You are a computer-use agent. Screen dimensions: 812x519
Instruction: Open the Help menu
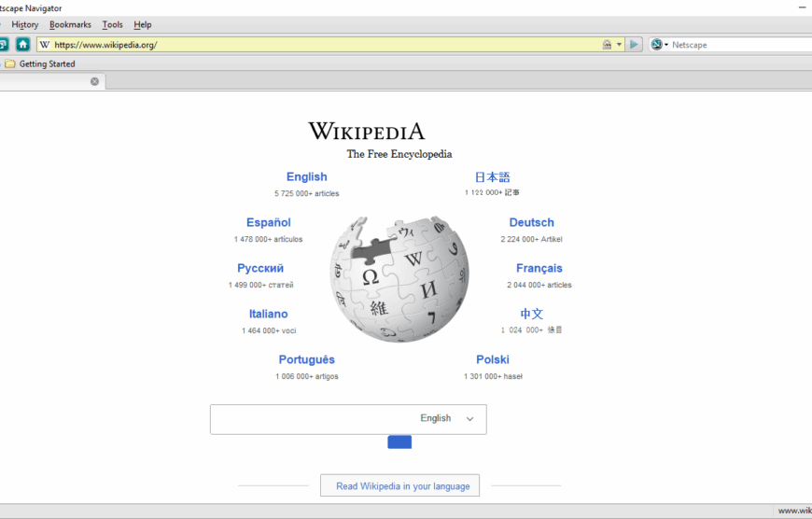point(143,24)
